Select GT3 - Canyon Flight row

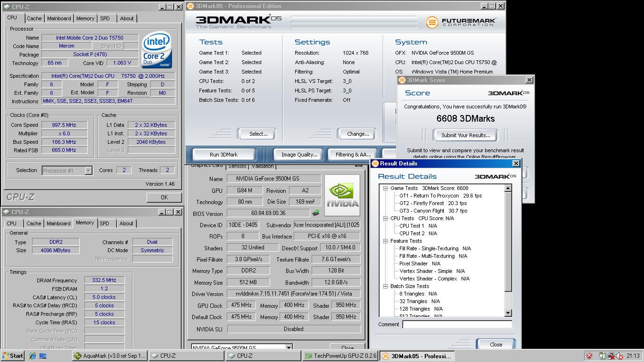tap(433, 211)
